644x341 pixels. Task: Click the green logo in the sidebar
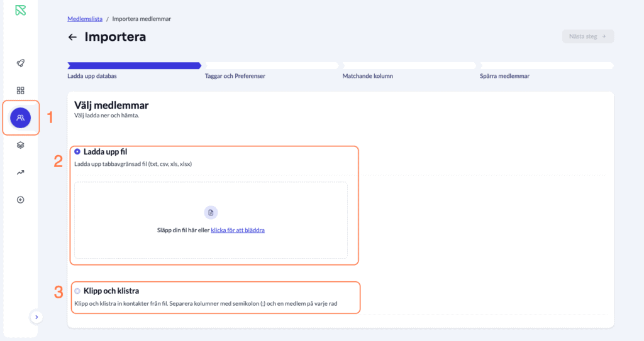click(21, 11)
